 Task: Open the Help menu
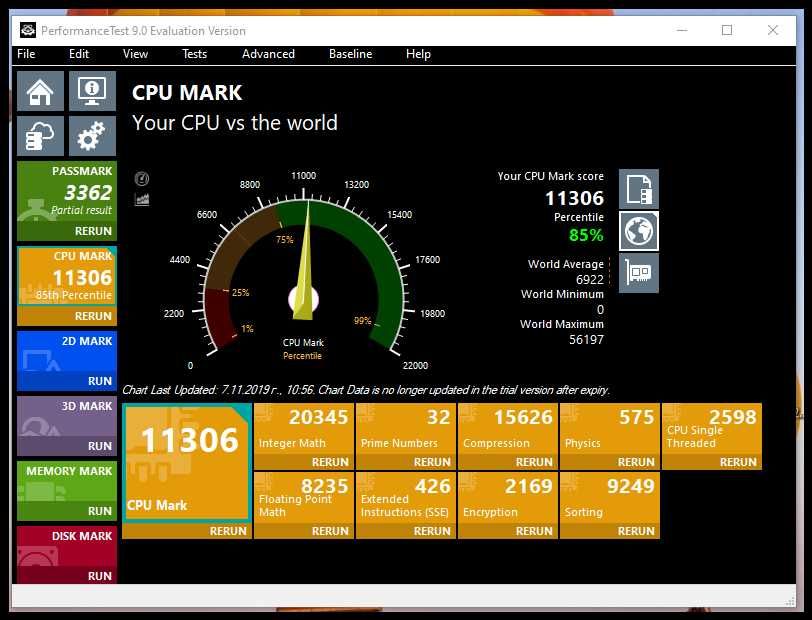(418, 54)
